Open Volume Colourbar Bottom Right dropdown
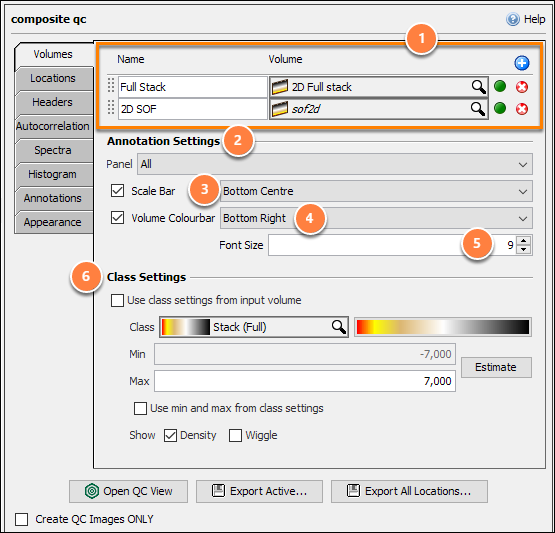Image resolution: width=555 pixels, height=533 pixels. (x=376, y=218)
